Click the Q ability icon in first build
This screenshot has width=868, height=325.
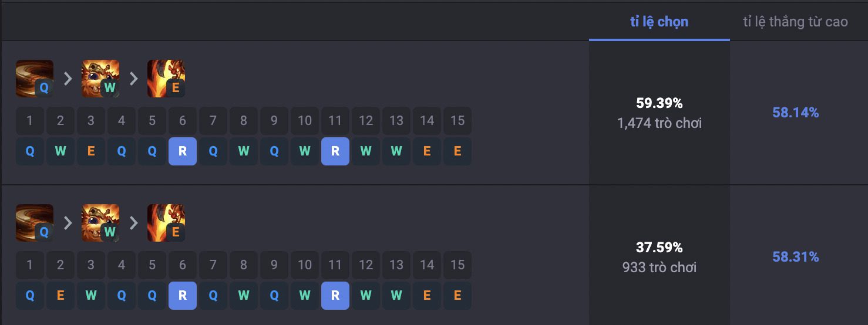coord(35,79)
